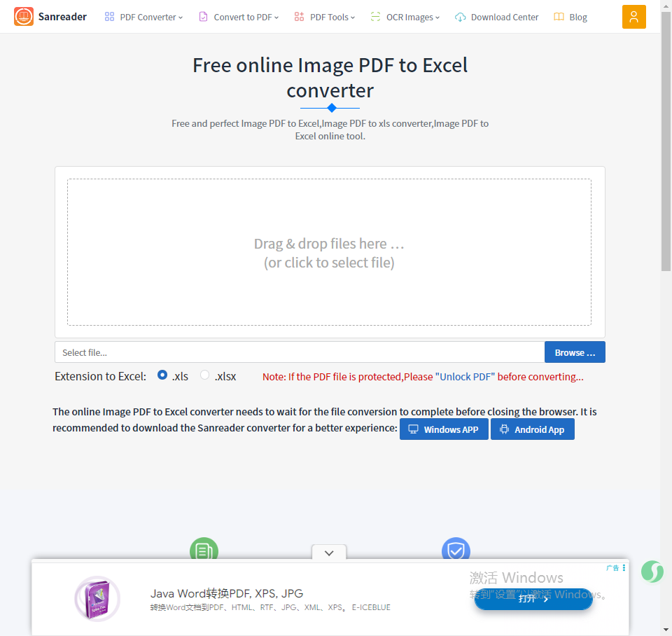Image resolution: width=672 pixels, height=636 pixels.
Task: Click the Download Center cloud icon
Action: [461, 17]
